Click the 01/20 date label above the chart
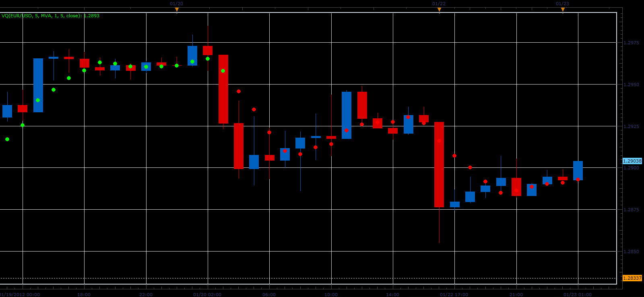 click(176, 4)
